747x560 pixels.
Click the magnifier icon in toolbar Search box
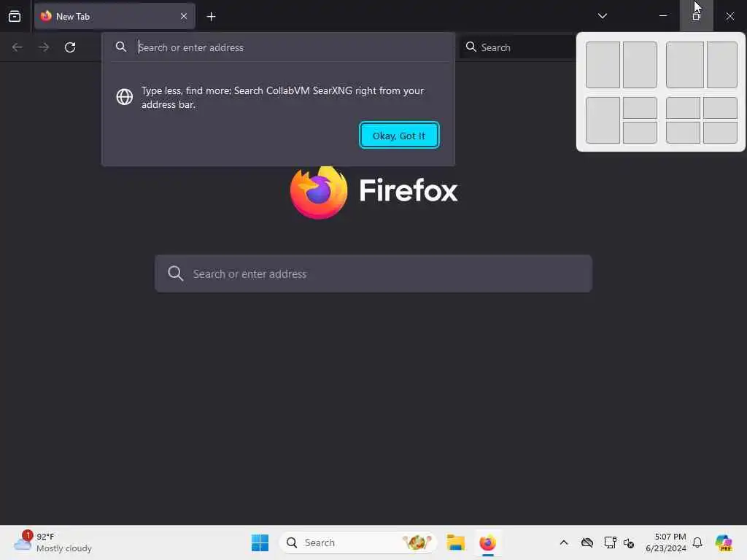point(471,47)
